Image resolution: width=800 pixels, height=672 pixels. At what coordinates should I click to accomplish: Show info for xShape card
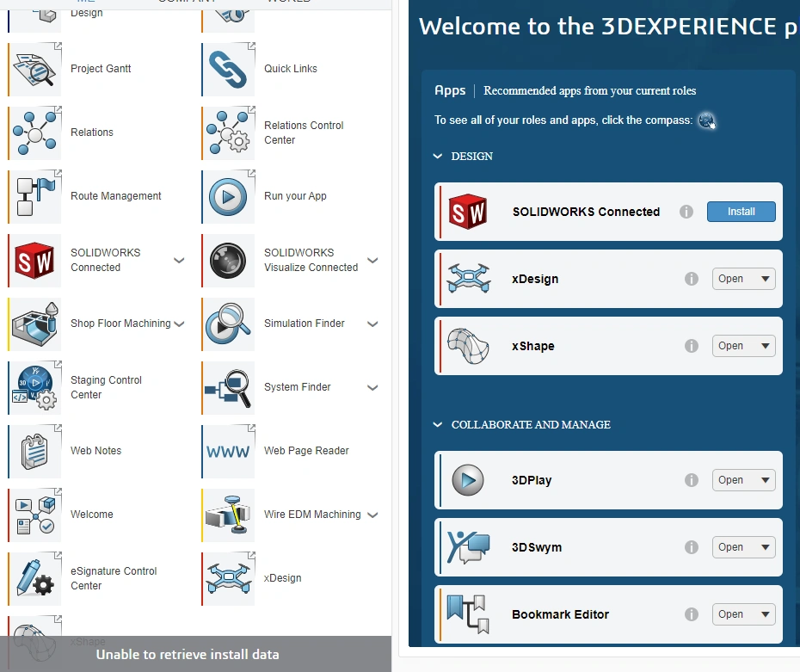pyautogui.click(x=692, y=346)
